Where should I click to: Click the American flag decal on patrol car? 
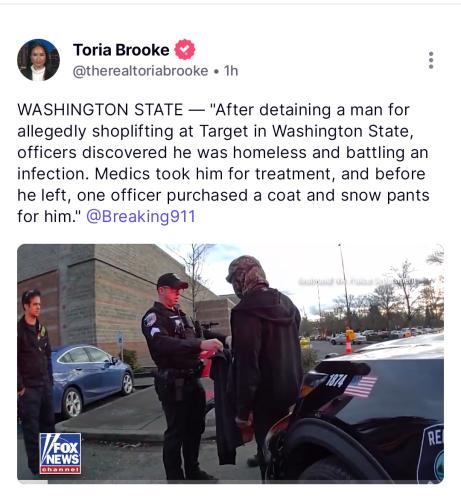(360, 386)
